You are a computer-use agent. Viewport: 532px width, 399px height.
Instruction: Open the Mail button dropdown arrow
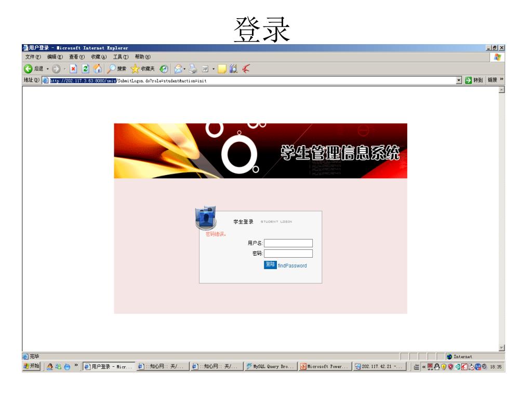pyautogui.click(x=184, y=69)
